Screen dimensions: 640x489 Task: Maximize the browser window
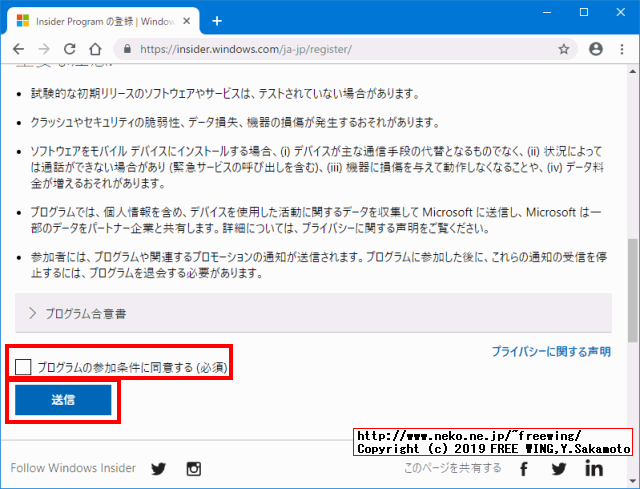pyautogui.click(x=584, y=12)
